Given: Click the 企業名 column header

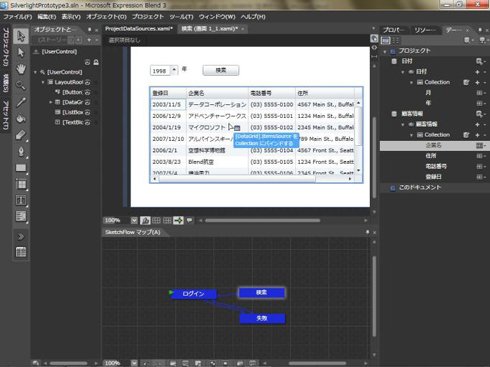Looking at the screenshot, I should click(217, 93).
